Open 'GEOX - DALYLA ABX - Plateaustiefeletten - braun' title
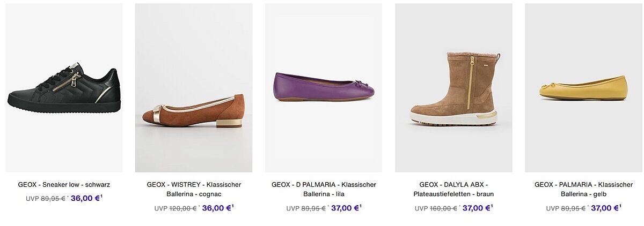The width and height of the screenshot is (644, 226). tap(453, 189)
